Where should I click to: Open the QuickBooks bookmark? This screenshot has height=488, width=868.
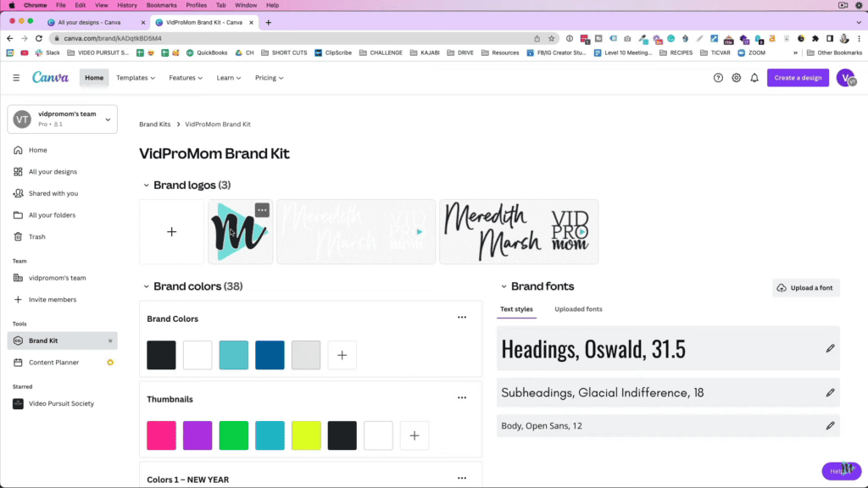tap(207, 53)
